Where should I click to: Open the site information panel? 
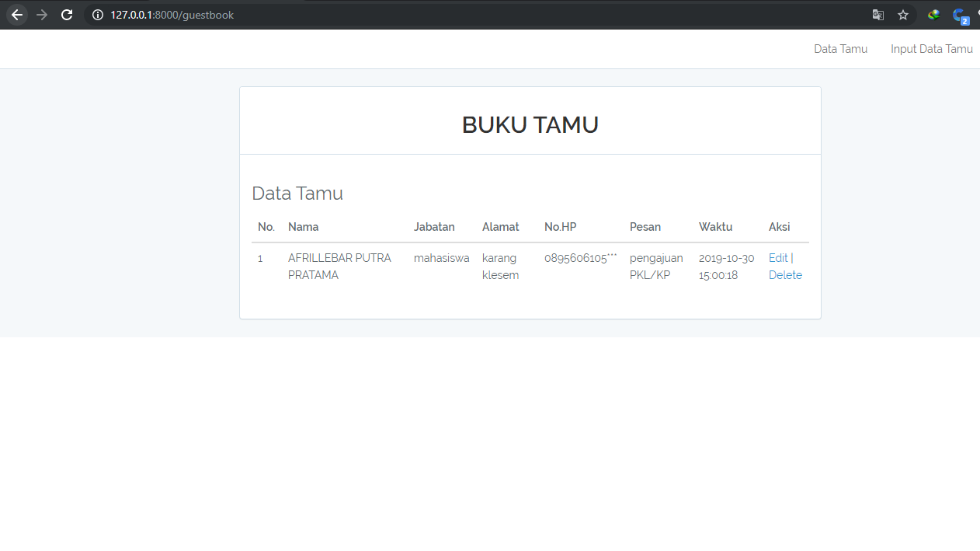click(96, 14)
